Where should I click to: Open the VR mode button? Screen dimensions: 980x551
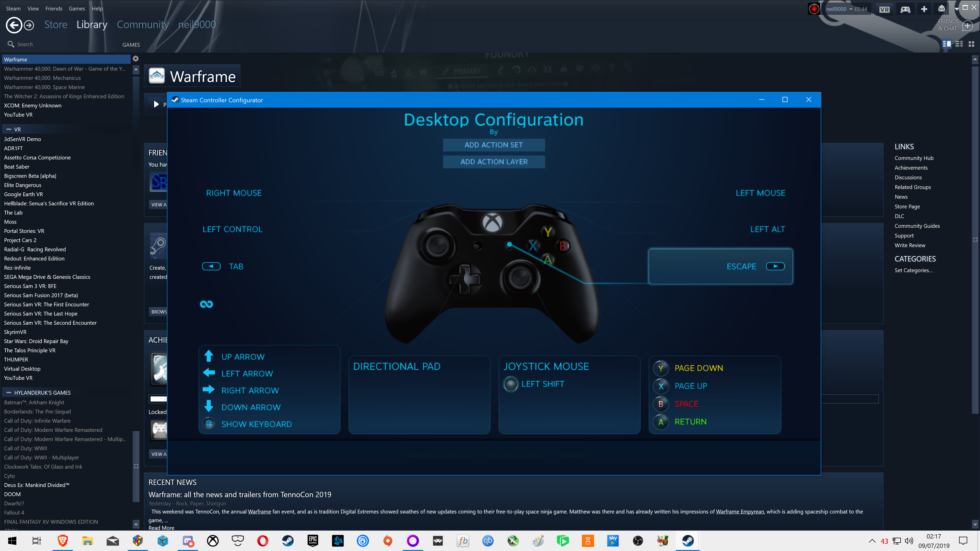point(884,9)
